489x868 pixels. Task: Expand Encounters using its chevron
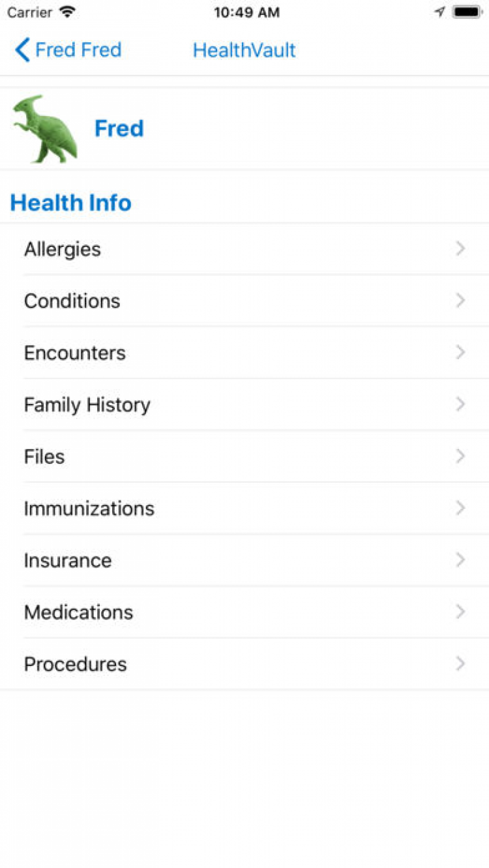pos(460,353)
